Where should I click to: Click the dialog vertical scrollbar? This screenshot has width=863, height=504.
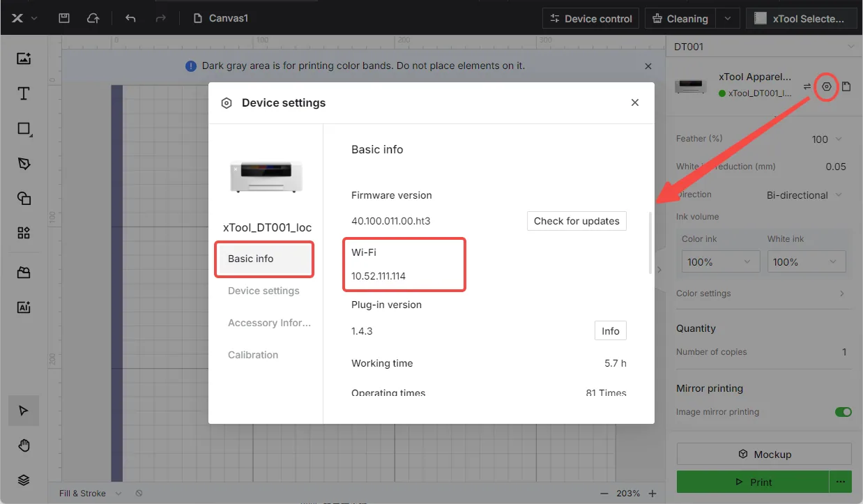point(650,243)
